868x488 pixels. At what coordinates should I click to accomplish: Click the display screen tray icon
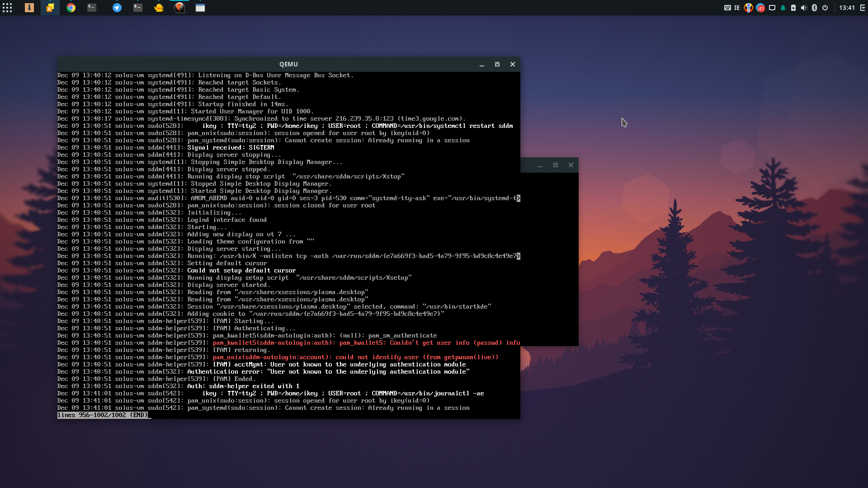coord(772,8)
